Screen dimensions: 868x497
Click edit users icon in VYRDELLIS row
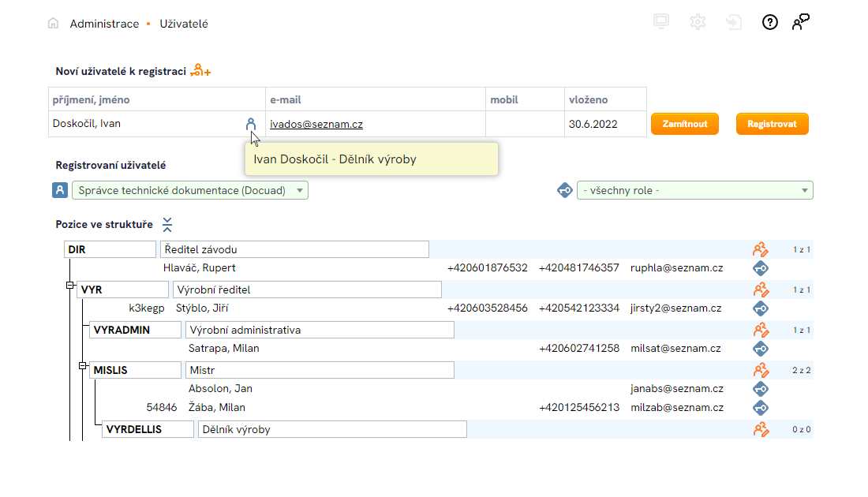tap(760, 430)
